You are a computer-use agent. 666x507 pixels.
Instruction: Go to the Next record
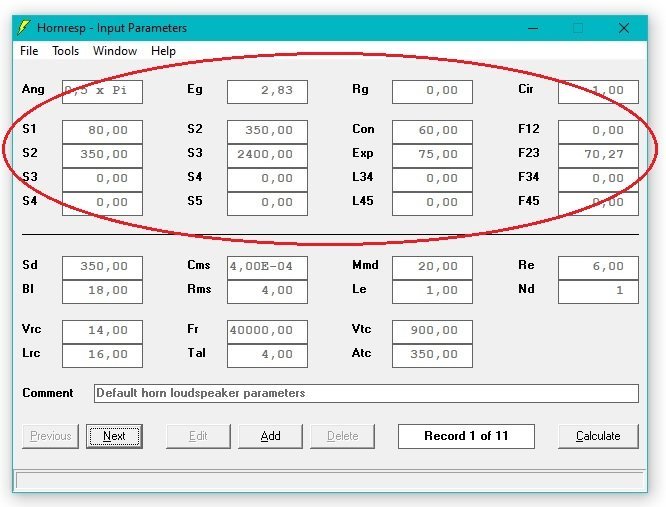114,436
